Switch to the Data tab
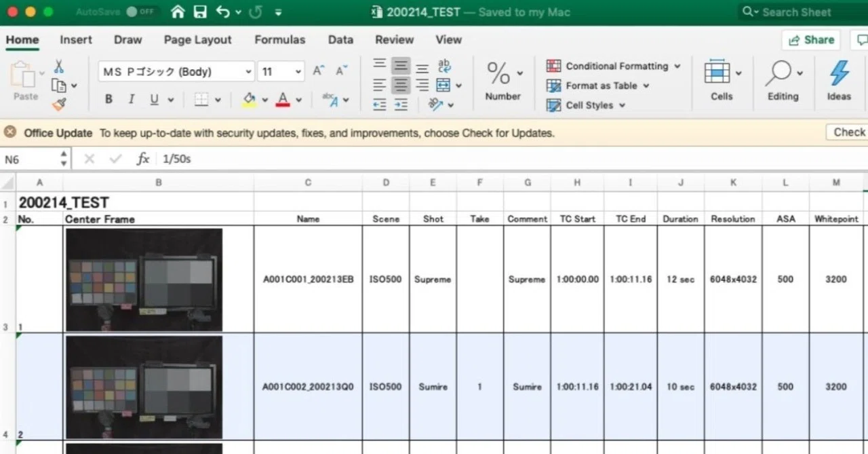Viewport: 868px width, 454px height. click(x=340, y=39)
